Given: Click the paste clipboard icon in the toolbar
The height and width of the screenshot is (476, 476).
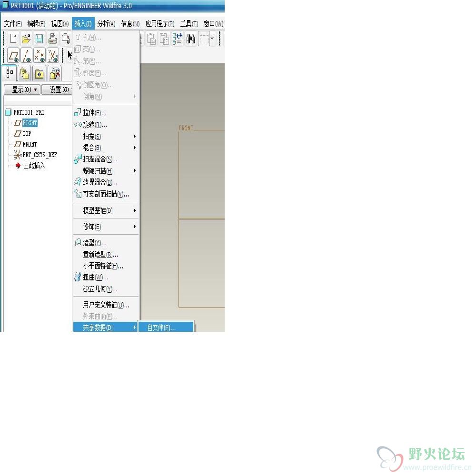Looking at the screenshot, I should click(x=151, y=39).
